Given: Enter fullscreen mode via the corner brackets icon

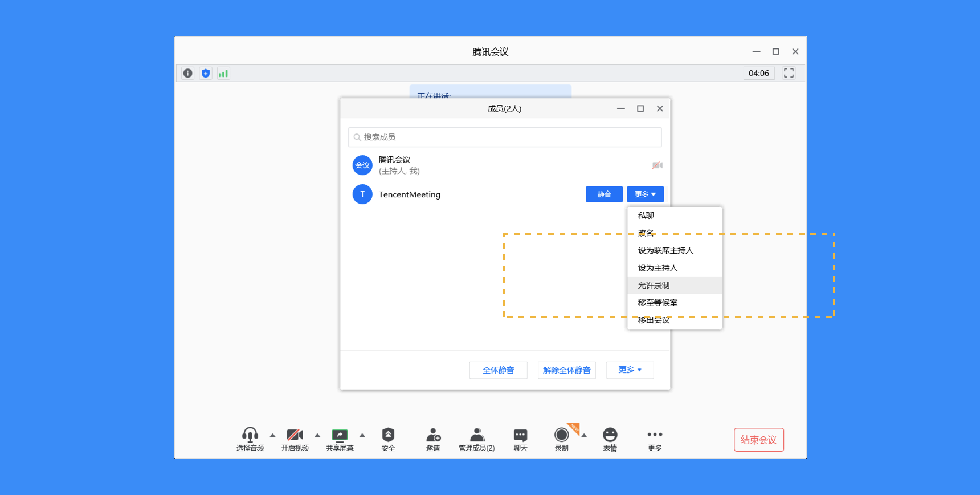Looking at the screenshot, I should point(789,73).
